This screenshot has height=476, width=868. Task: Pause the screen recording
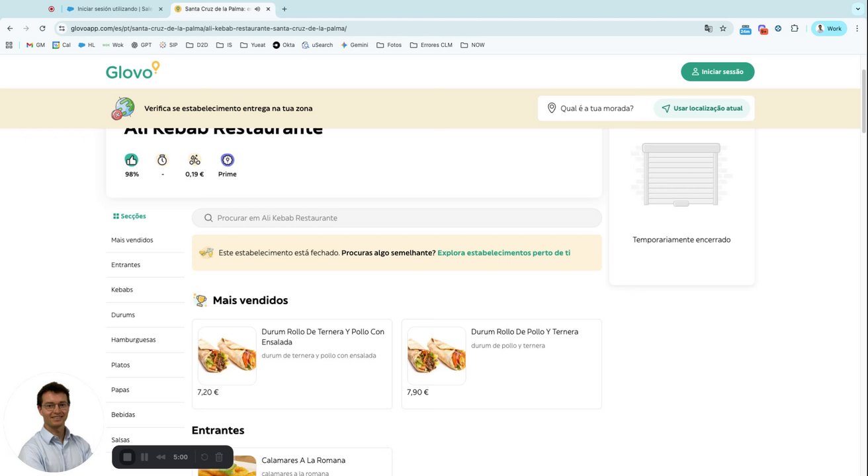pyautogui.click(x=144, y=457)
